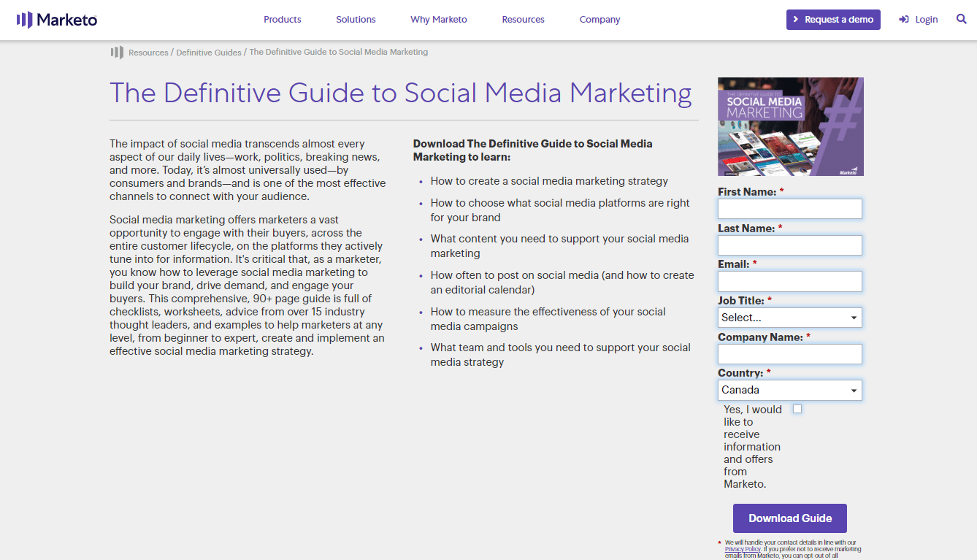
Task: Focus the Email field
Action: [790, 281]
